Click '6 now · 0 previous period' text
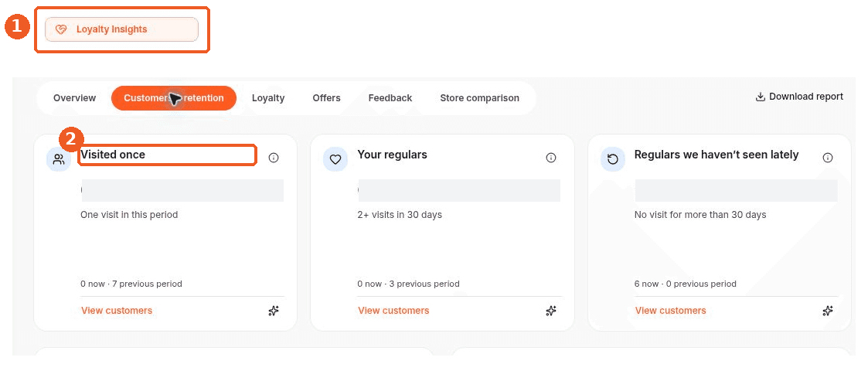 [x=686, y=284]
